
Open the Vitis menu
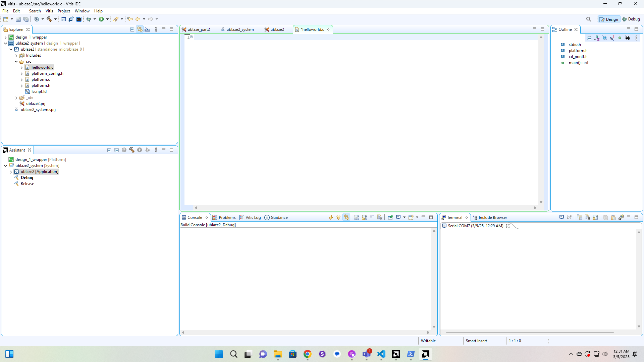[x=49, y=11]
